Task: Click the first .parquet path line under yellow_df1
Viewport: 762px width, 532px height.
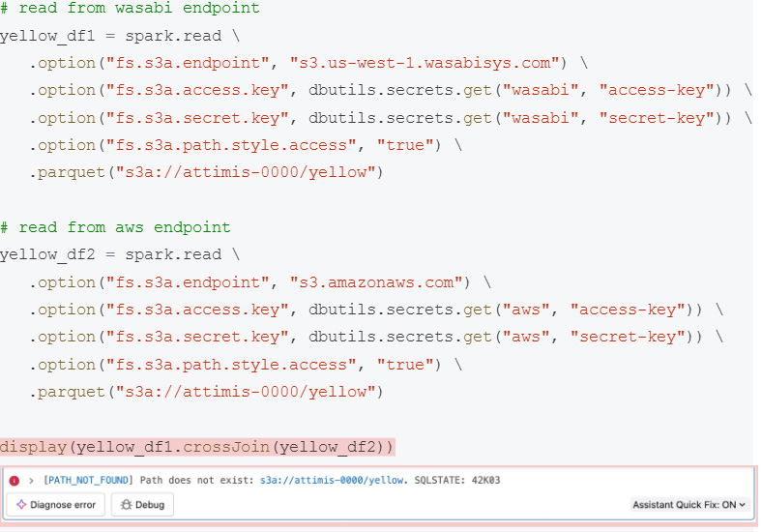Action: point(206,172)
